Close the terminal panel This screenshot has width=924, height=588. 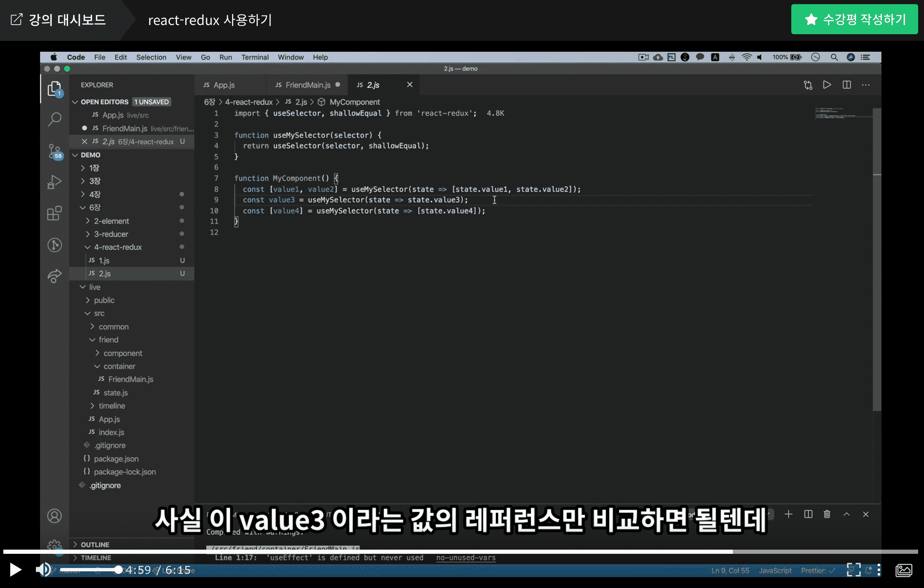coord(866,514)
